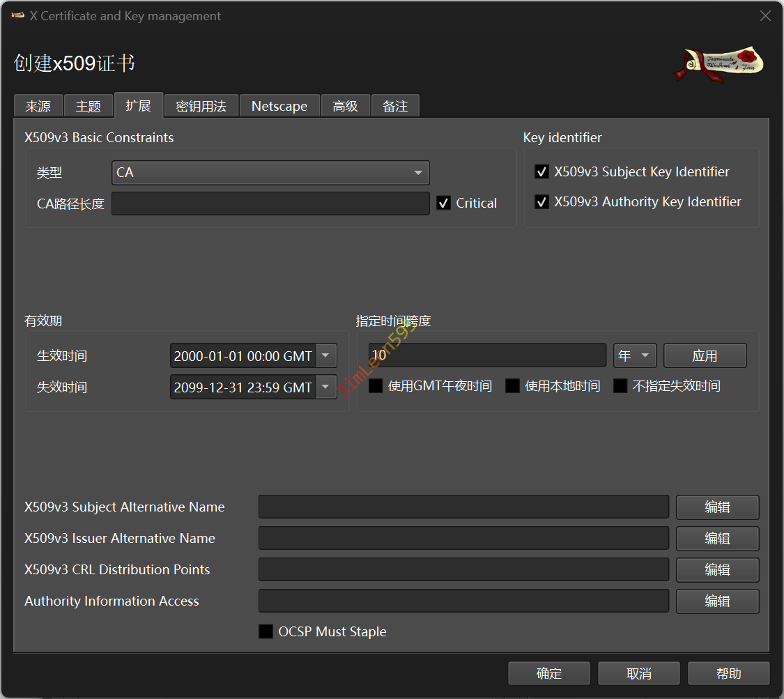Uncheck X509v3 Subject Key Identifier
This screenshot has height=699, width=784.
point(541,172)
